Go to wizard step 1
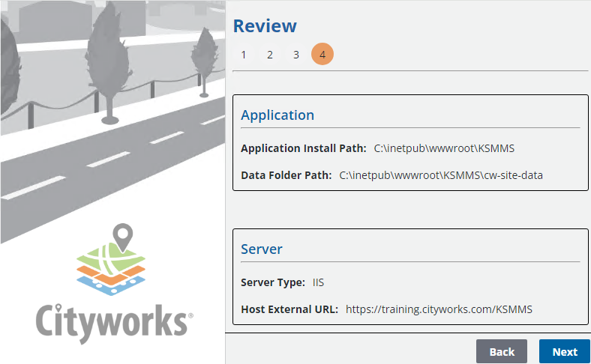The image size is (591, 364). point(244,55)
